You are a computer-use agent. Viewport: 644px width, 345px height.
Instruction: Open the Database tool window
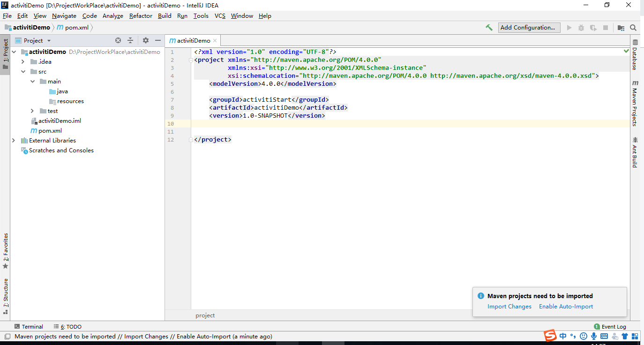[635, 55]
